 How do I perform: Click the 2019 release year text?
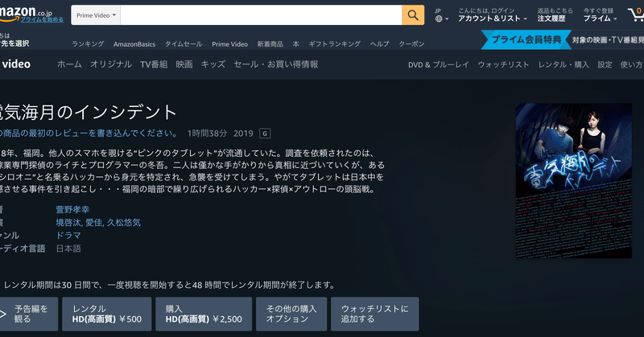click(x=243, y=134)
